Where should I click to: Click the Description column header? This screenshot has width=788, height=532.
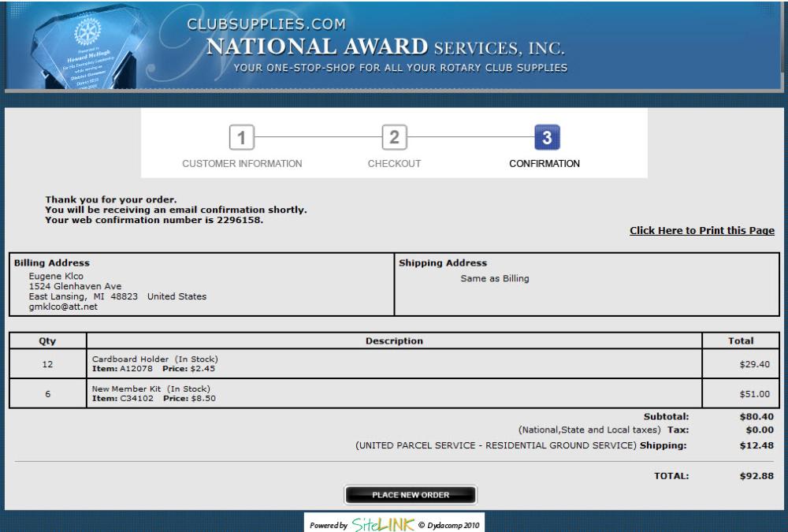[395, 341]
